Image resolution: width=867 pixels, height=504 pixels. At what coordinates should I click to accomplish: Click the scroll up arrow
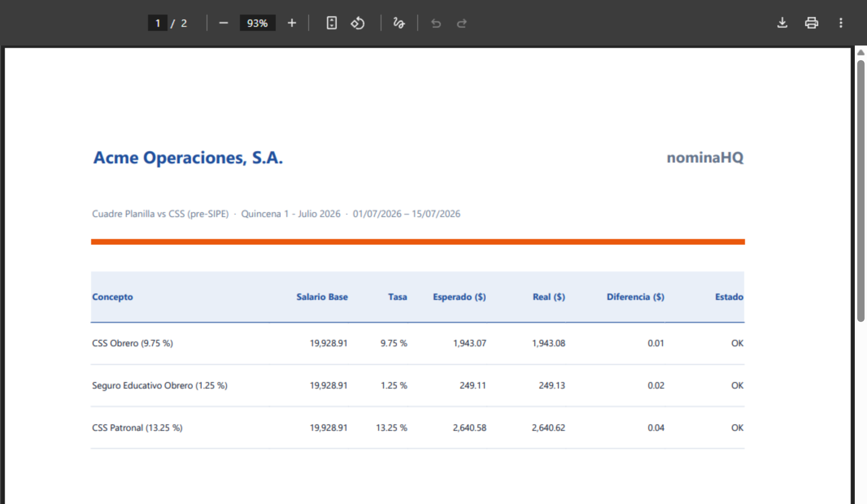coord(860,52)
